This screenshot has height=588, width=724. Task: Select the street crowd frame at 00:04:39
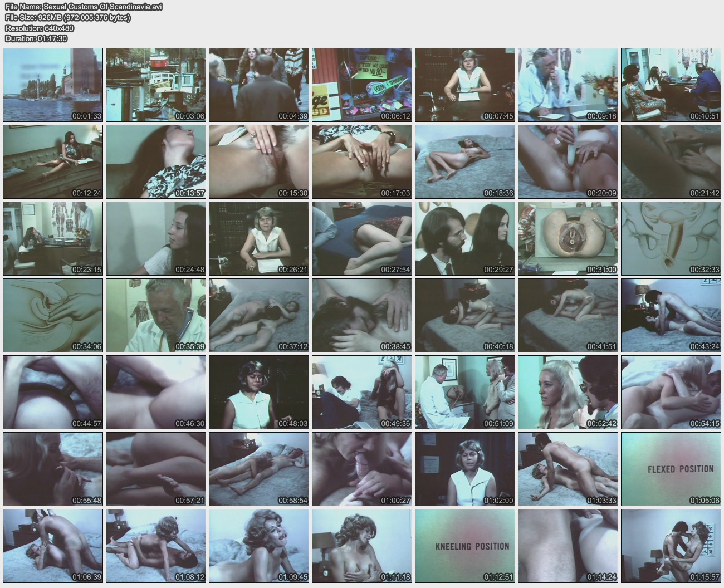click(x=259, y=85)
